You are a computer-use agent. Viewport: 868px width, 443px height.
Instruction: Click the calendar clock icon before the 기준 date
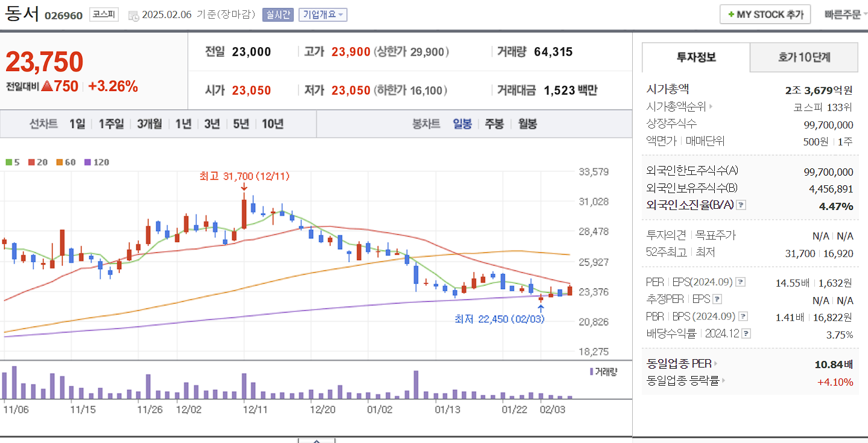(x=133, y=15)
